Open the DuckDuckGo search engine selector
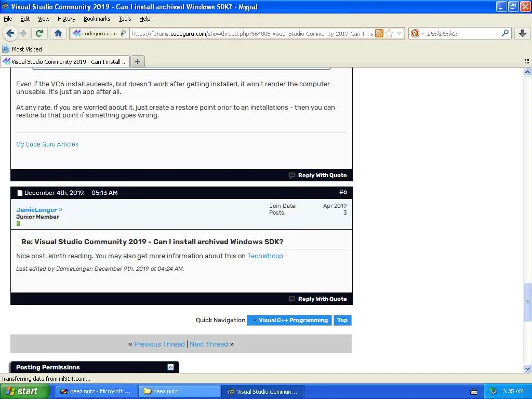Screen dimensions: 532x399 click(x=417, y=33)
